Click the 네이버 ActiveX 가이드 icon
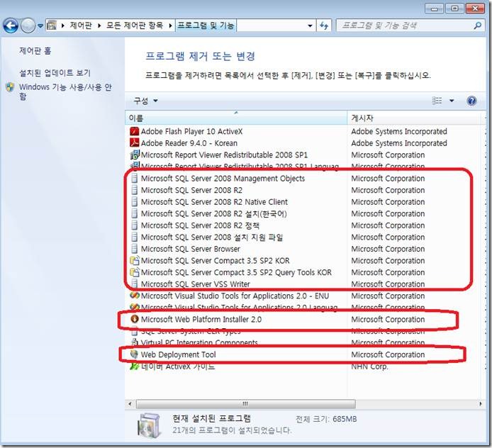Image resolution: width=492 pixels, height=448 pixels. [x=134, y=366]
